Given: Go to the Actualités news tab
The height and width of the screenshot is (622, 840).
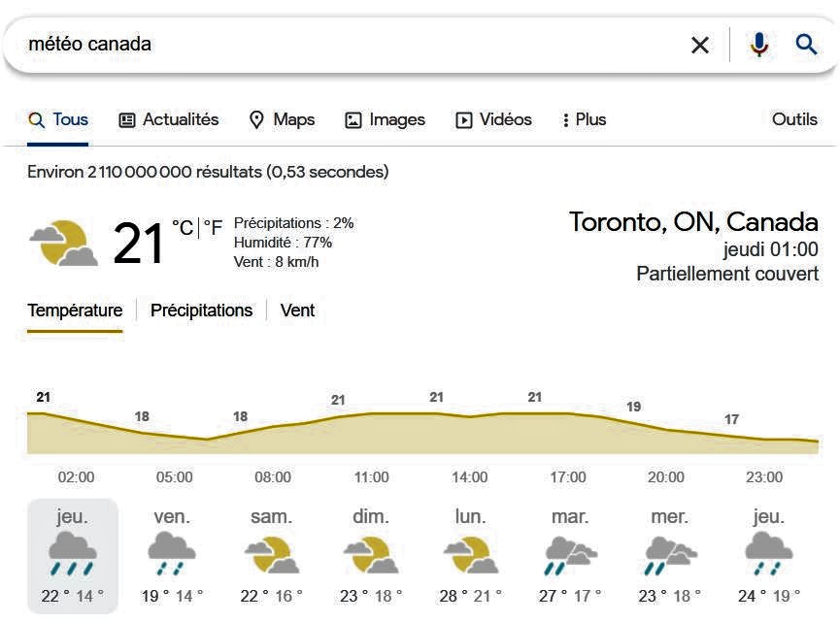Looking at the screenshot, I should point(169,120).
